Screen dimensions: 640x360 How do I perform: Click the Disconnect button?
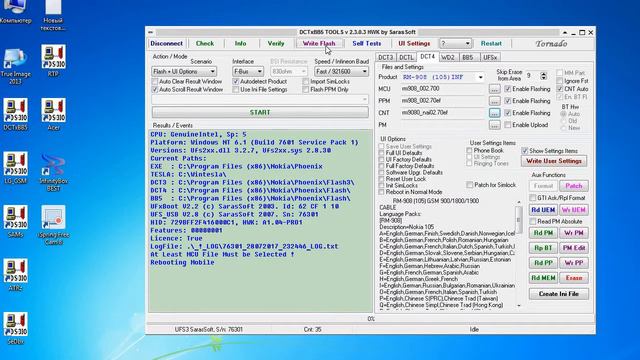[166, 43]
